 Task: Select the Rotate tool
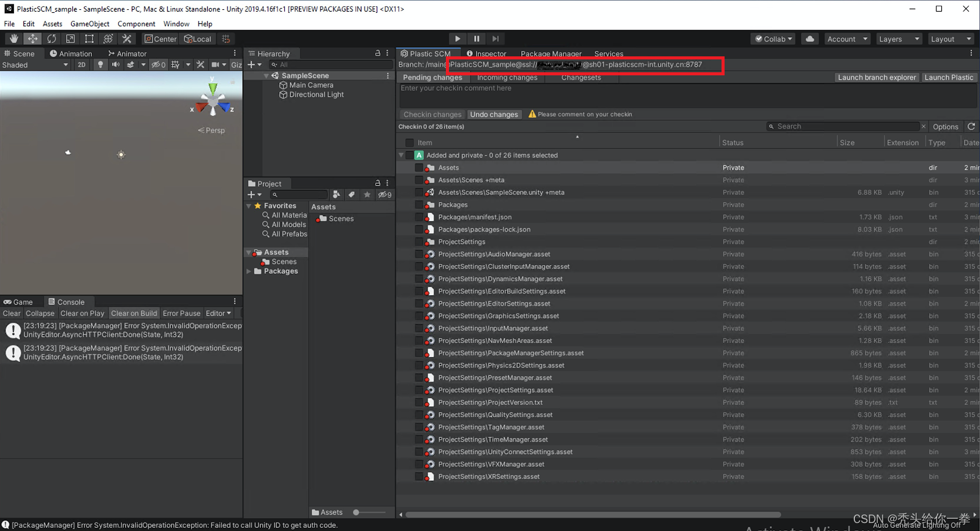click(x=51, y=39)
